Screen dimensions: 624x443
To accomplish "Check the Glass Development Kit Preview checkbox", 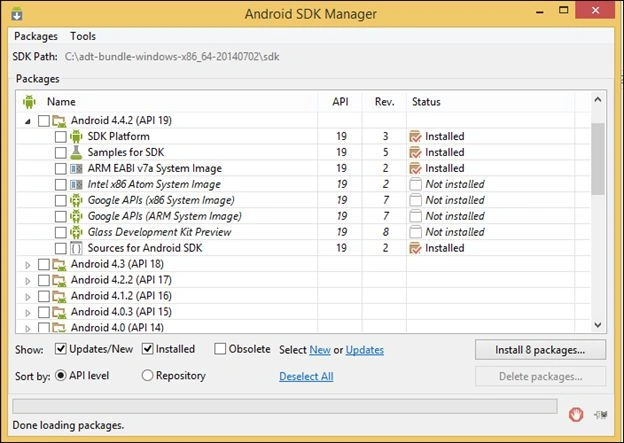I will click(x=60, y=232).
